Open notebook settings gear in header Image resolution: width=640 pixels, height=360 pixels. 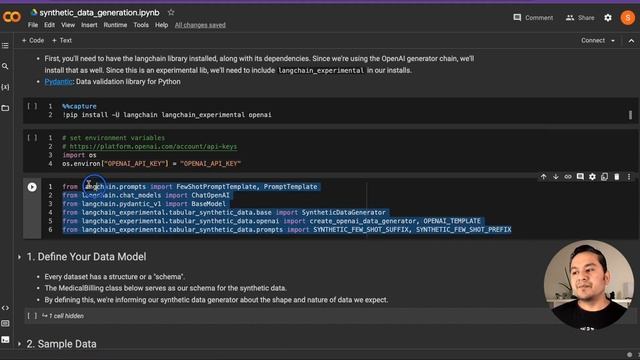608,18
